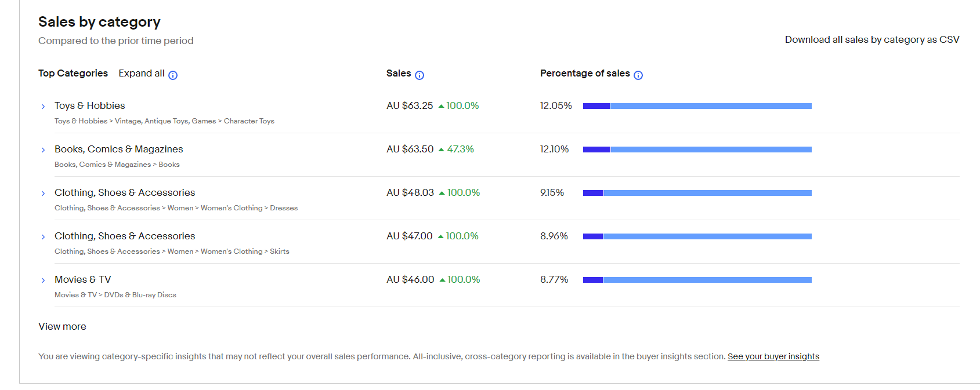Click the Sales column info icon

click(x=420, y=75)
